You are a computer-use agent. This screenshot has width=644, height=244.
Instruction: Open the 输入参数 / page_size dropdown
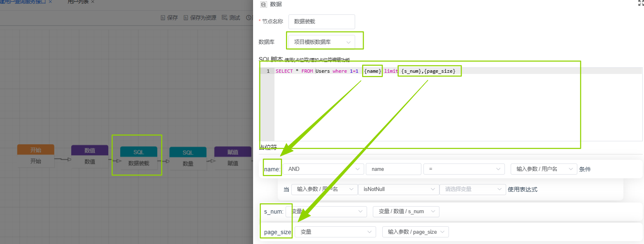[x=415, y=232]
